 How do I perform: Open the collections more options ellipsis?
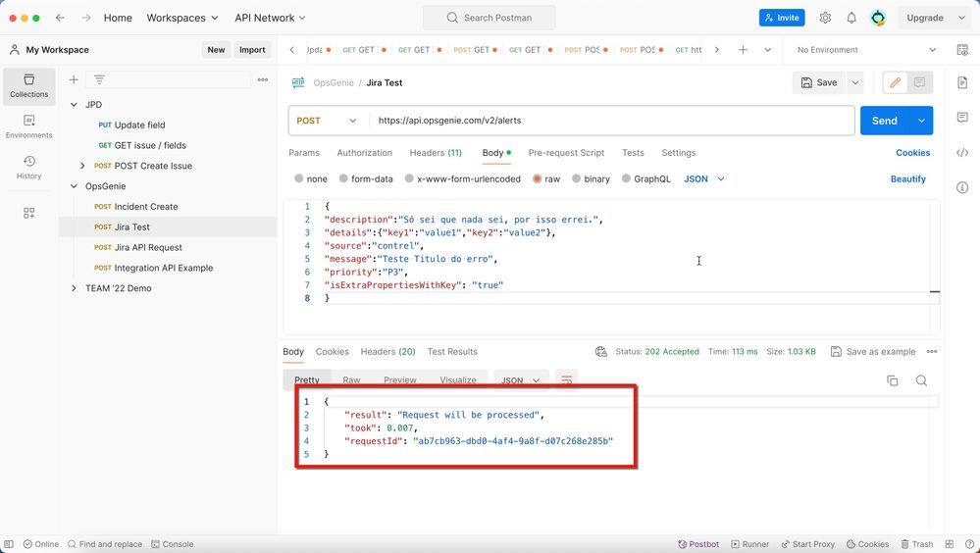click(x=263, y=79)
